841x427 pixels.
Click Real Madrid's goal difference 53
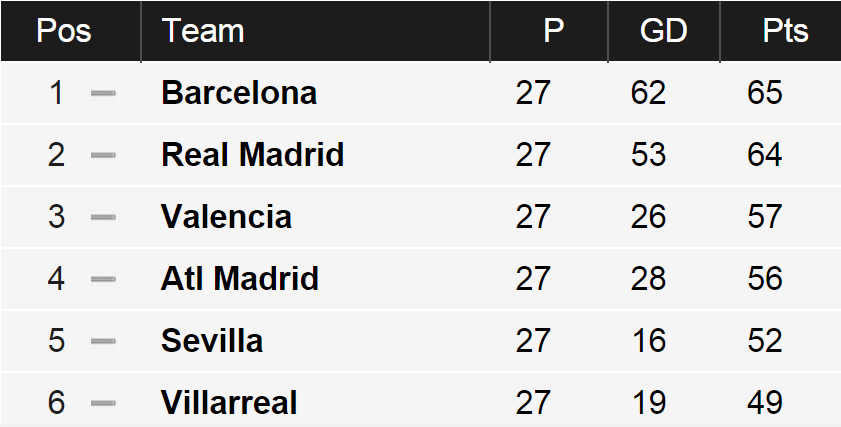pyautogui.click(x=649, y=155)
